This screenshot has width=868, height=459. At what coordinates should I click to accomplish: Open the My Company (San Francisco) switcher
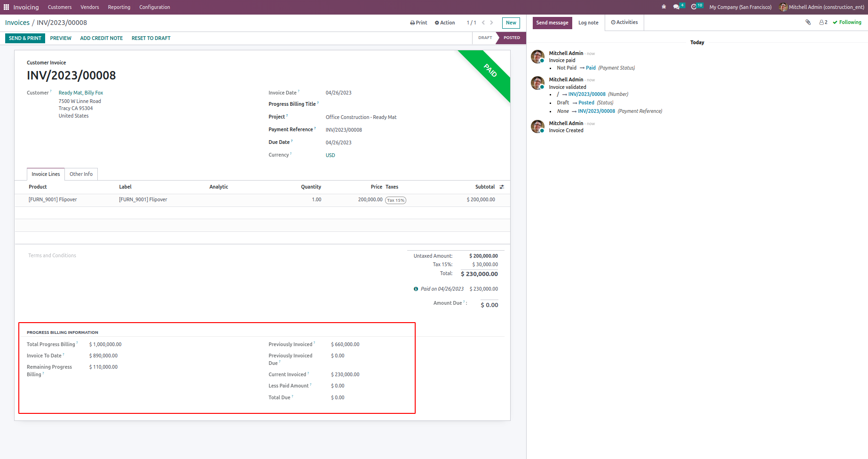pyautogui.click(x=741, y=7)
